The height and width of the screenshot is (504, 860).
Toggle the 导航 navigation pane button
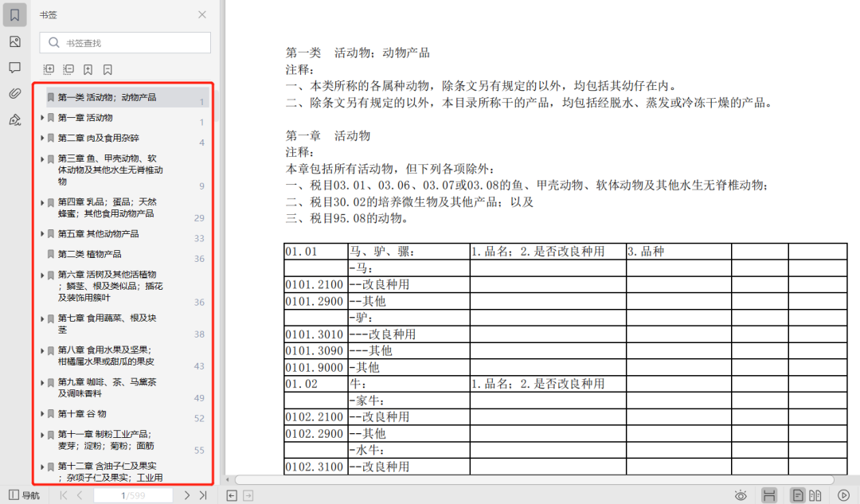pyautogui.click(x=25, y=495)
